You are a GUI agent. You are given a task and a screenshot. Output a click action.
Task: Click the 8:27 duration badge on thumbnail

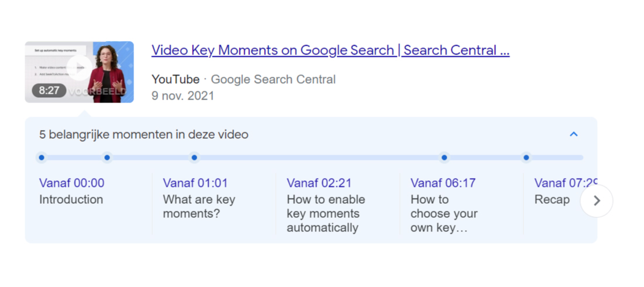(49, 90)
